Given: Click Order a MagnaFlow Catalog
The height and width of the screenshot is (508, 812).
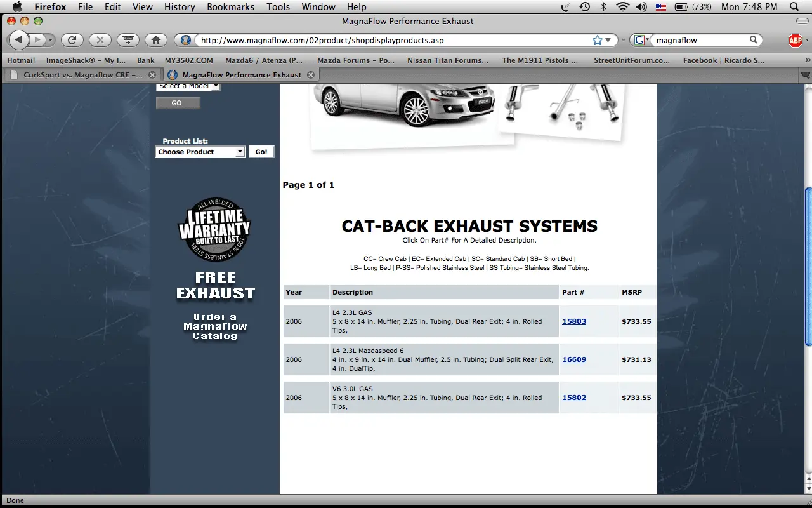Looking at the screenshot, I should (x=215, y=326).
